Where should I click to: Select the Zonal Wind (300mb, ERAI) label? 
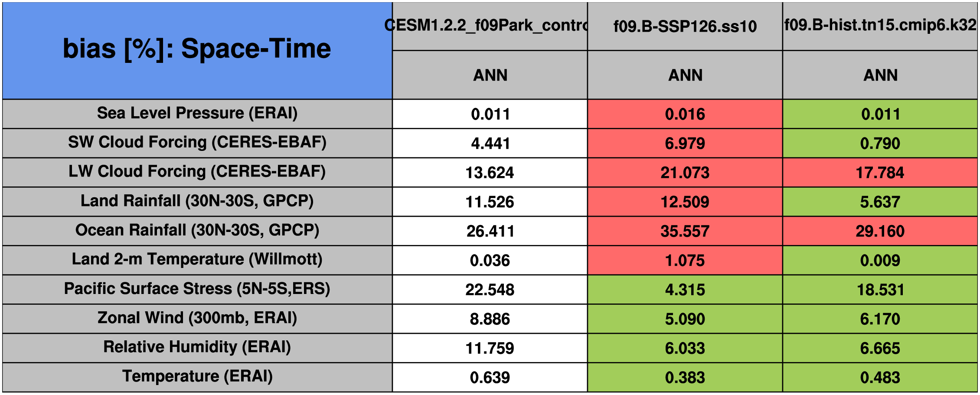197,318
